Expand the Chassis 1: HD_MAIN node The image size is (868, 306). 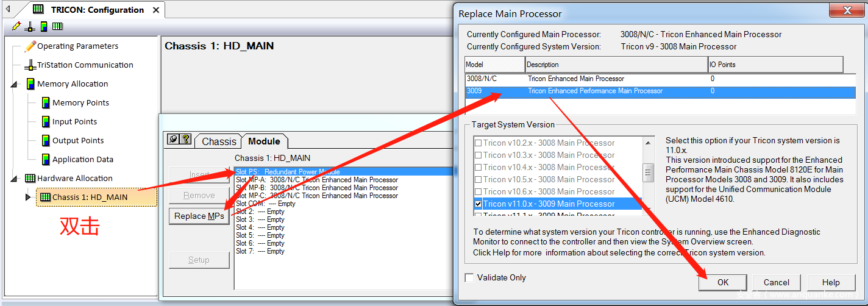pos(28,197)
